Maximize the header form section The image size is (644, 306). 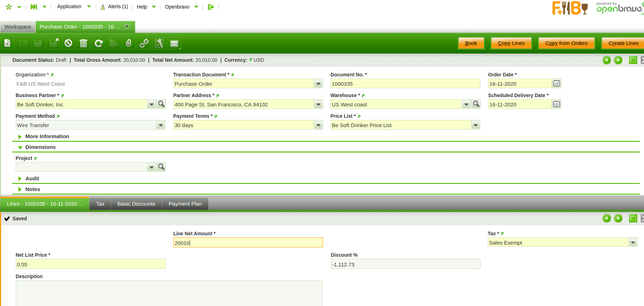[x=633, y=60]
